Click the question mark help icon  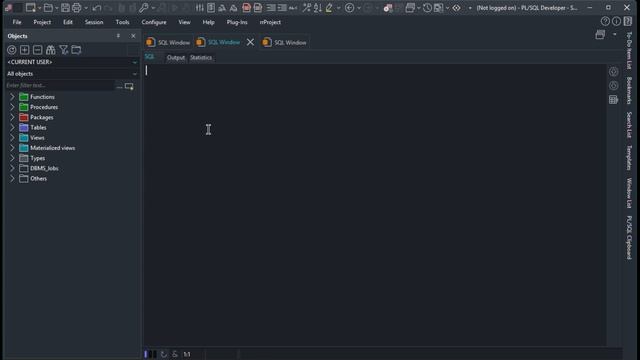[x=605, y=21]
